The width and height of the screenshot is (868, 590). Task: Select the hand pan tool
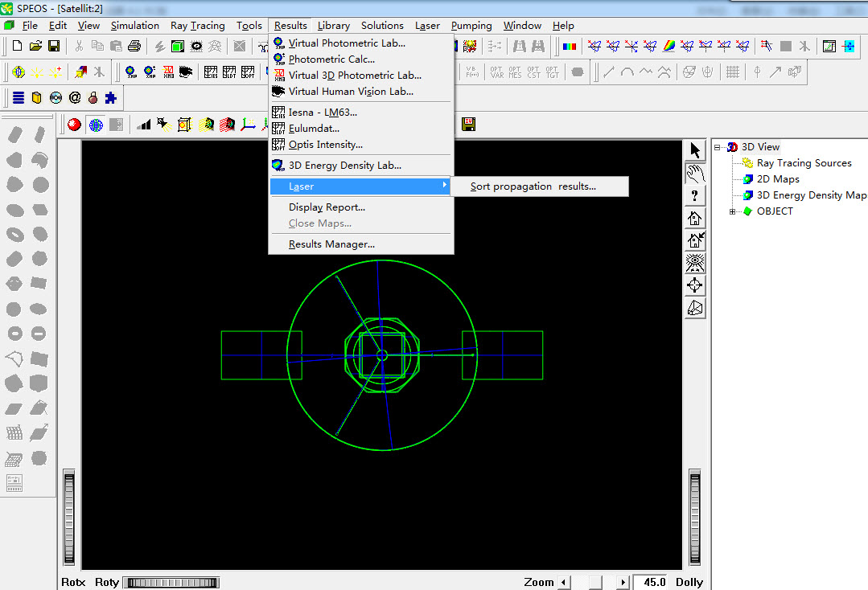tap(695, 173)
